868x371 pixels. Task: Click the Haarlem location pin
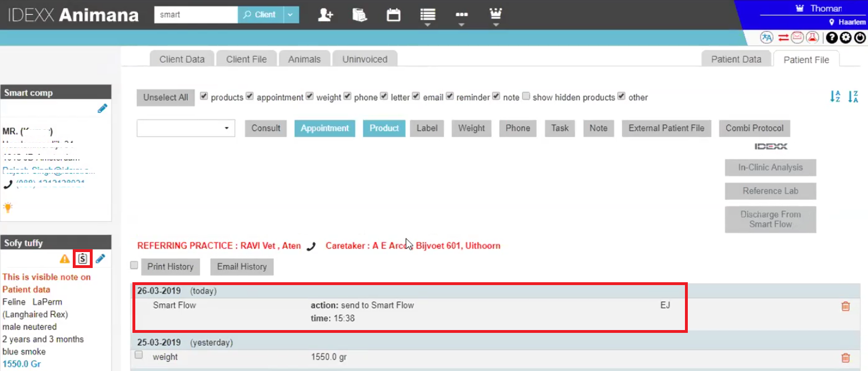pyautogui.click(x=832, y=22)
